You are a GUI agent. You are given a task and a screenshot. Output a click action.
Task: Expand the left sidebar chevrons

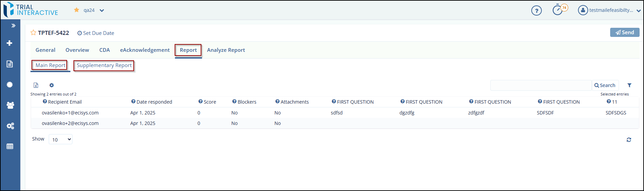pos(13,26)
